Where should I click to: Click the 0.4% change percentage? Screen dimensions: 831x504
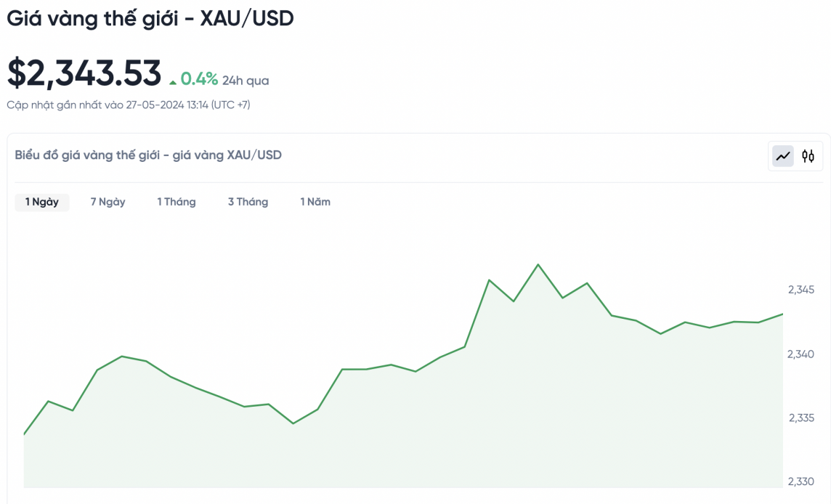[199, 79]
